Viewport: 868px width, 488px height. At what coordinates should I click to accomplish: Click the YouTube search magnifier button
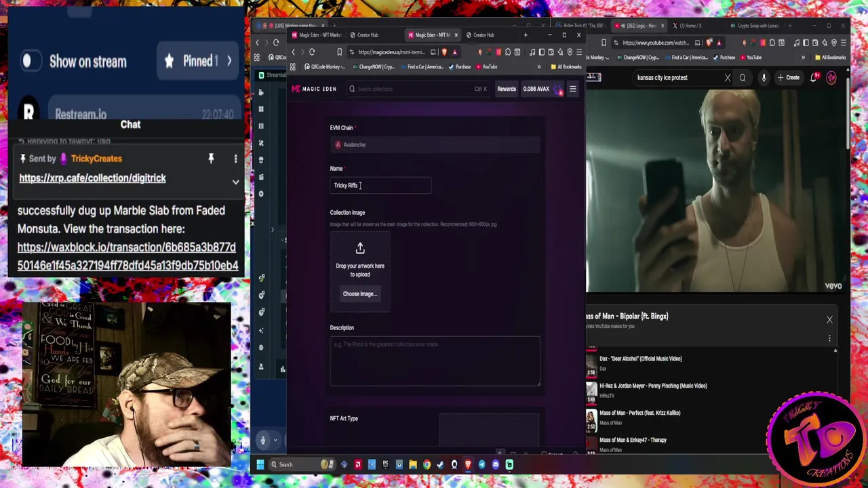pos(743,77)
